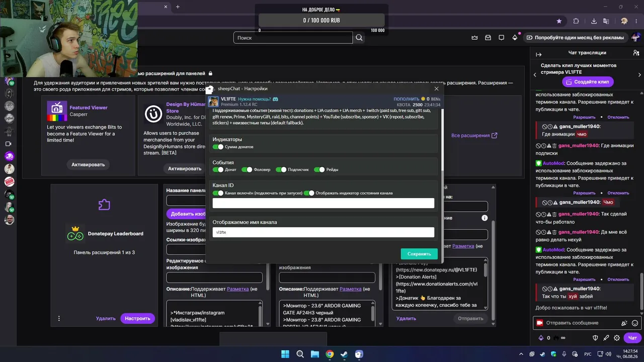Save sheepChat settings with Сохранить

[x=419, y=254]
